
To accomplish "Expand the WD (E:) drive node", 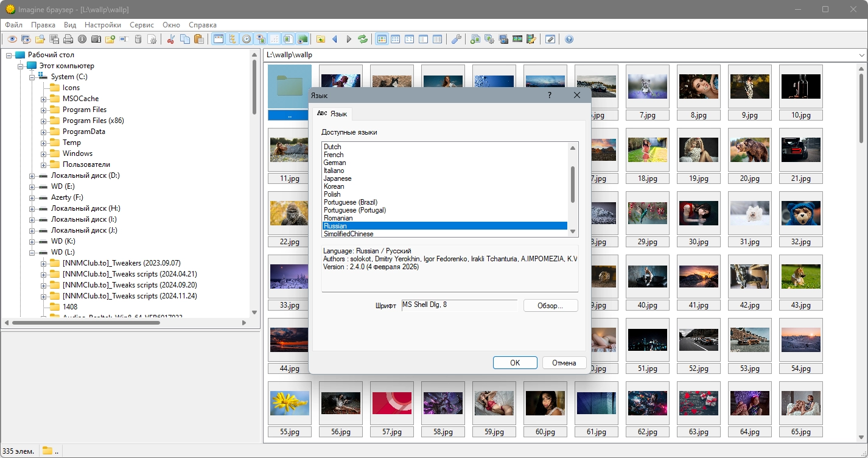I will coord(32,186).
